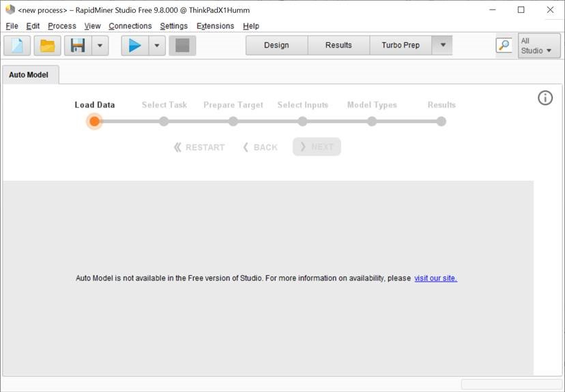Open the Auto Model info icon
Image resolution: width=565 pixels, height=392 pixels.
pos(545,97)
